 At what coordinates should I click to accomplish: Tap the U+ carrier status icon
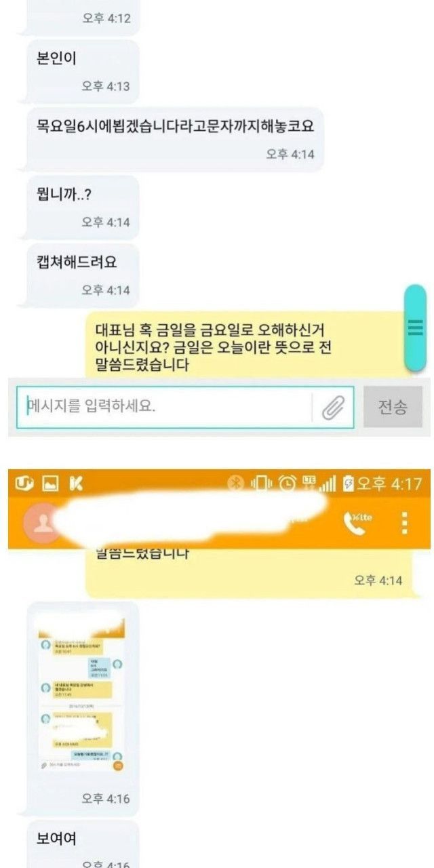24,484
